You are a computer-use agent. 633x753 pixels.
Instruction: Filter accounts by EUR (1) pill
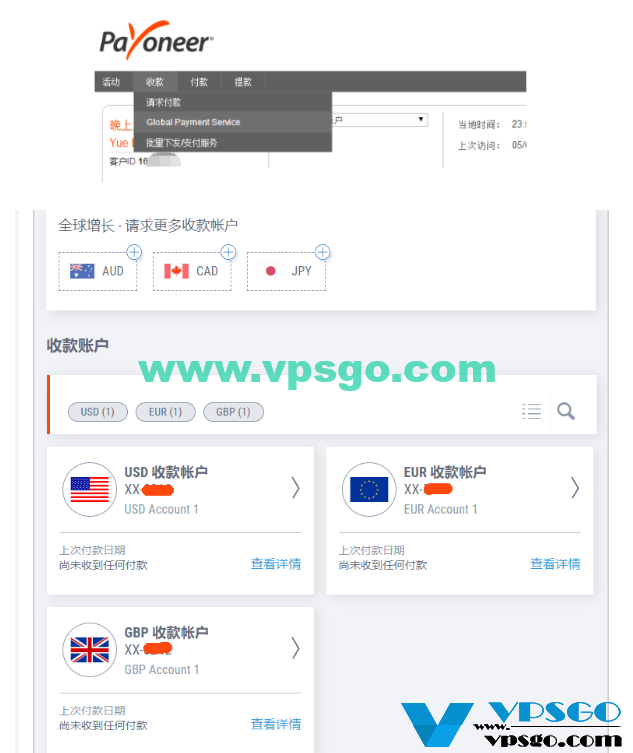coord(165,412)
